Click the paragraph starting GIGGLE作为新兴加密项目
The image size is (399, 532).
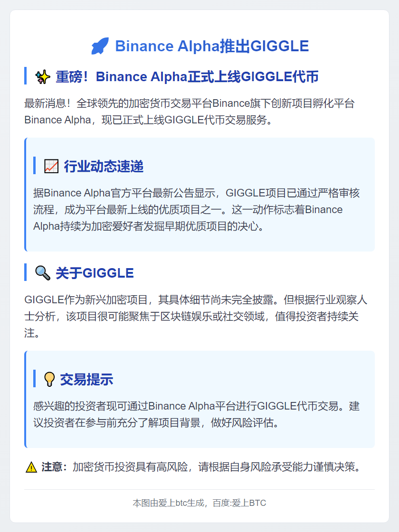tap(195, 317)
